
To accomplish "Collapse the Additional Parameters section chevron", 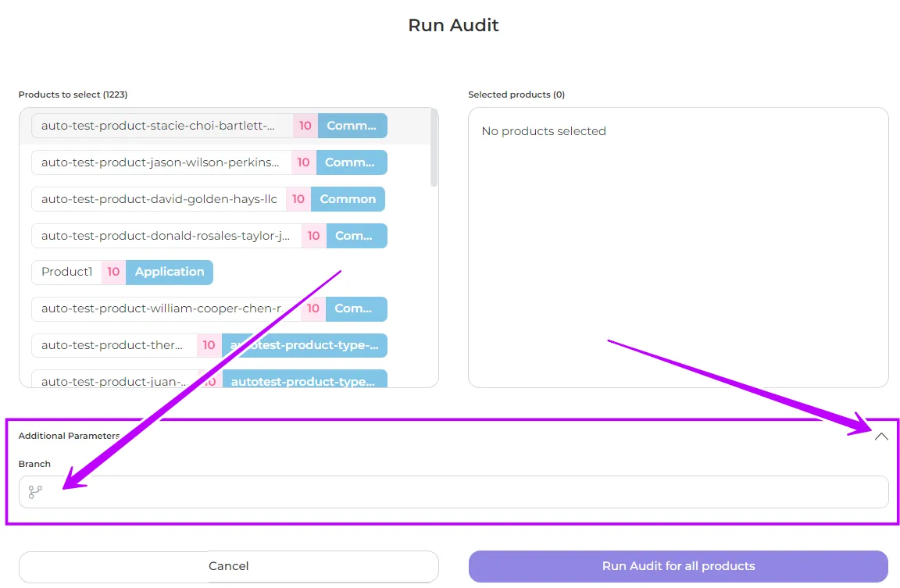I will pyautogui.click(x=881, y=437).
